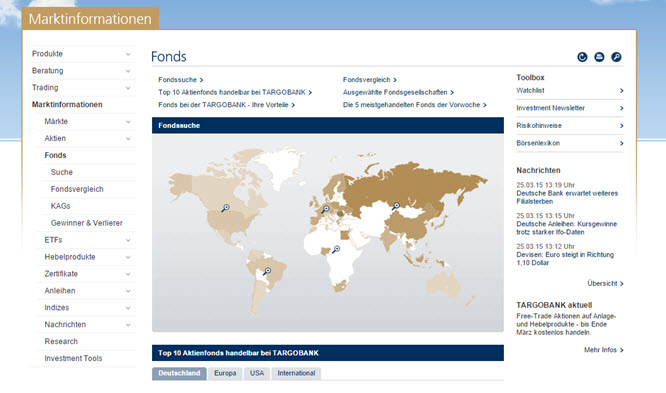Viewport: 666px width, 393px height.
Task: Click the magnifier marker over Africa
Action: (336, 249)
